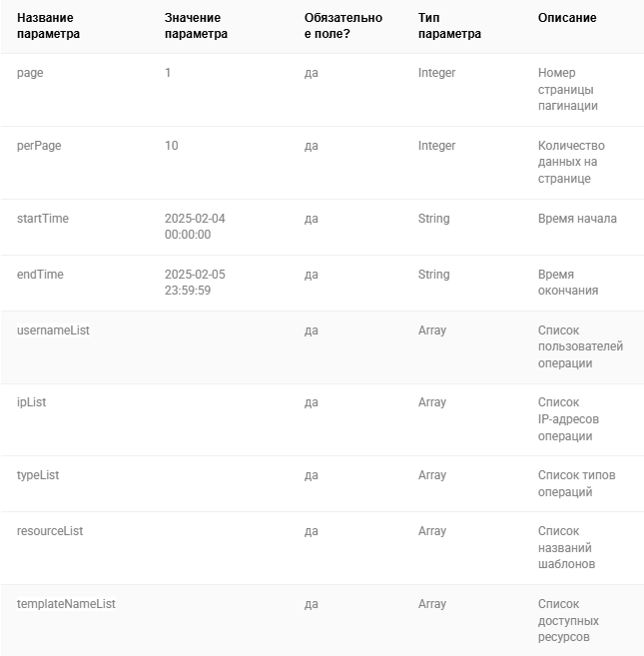The height and width of the screenshot is (656, 644).
Task: Click 'Список доступных ресурсов' description text
Action: pyautogui.click(x=568, y=620)
